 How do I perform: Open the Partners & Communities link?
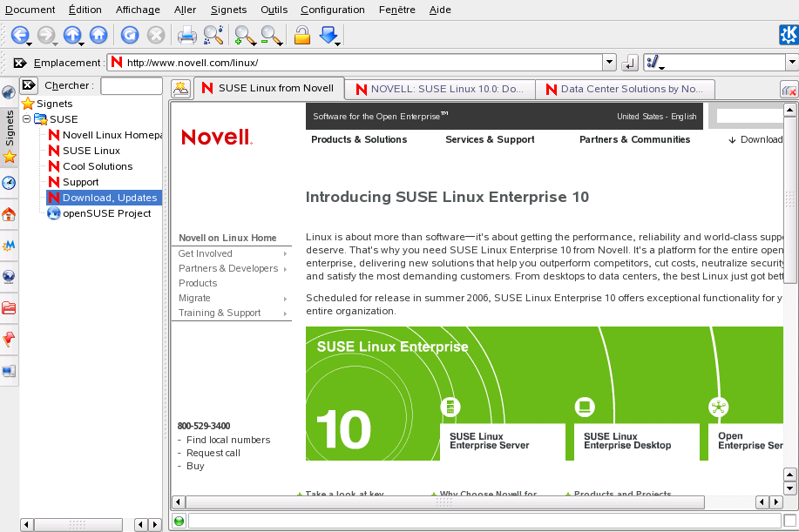pyautogui.click(x=634, y=139)
